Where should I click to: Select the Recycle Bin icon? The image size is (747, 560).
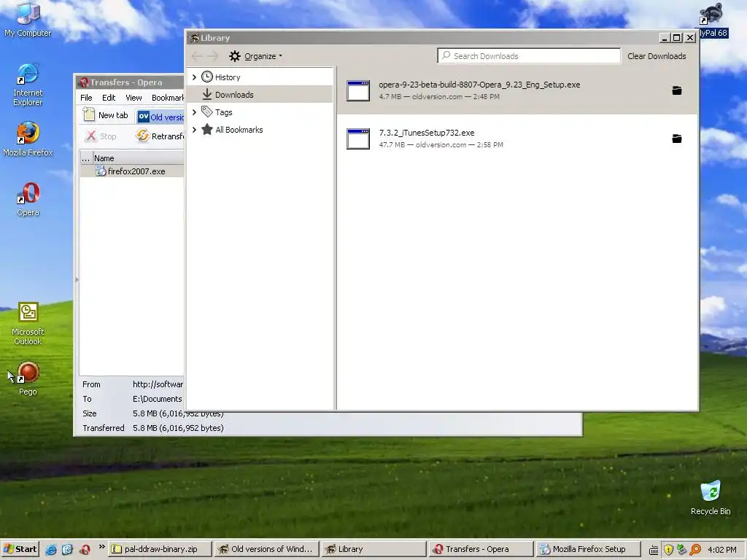pyautogui.click(x=711, y=497)
